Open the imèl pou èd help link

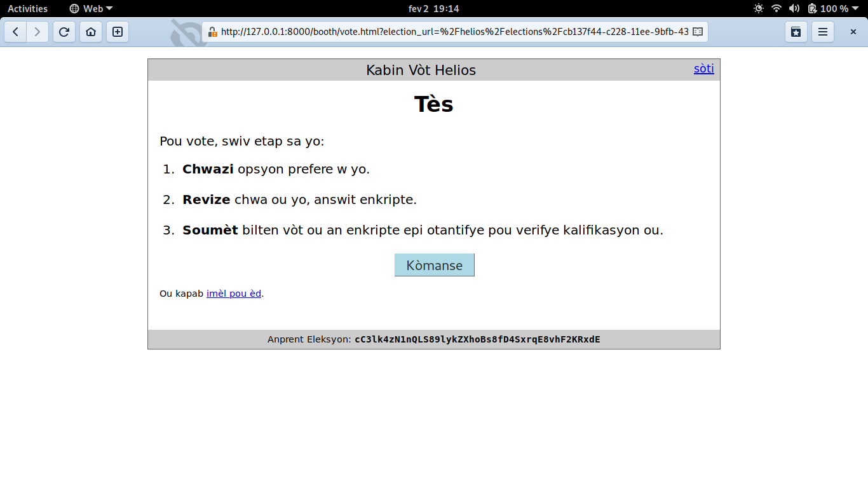pos(234,294)
